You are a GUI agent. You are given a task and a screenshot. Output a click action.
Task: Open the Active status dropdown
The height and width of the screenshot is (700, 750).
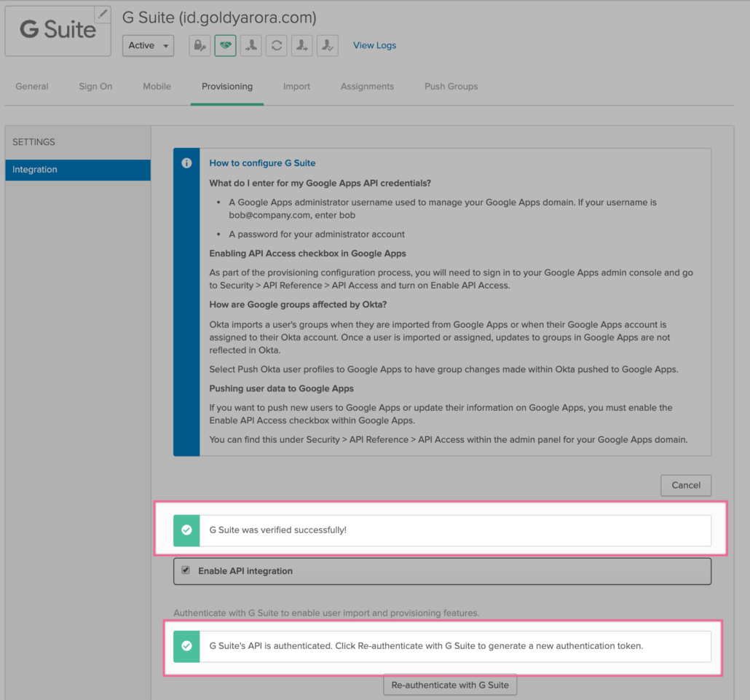click(148, 45)
